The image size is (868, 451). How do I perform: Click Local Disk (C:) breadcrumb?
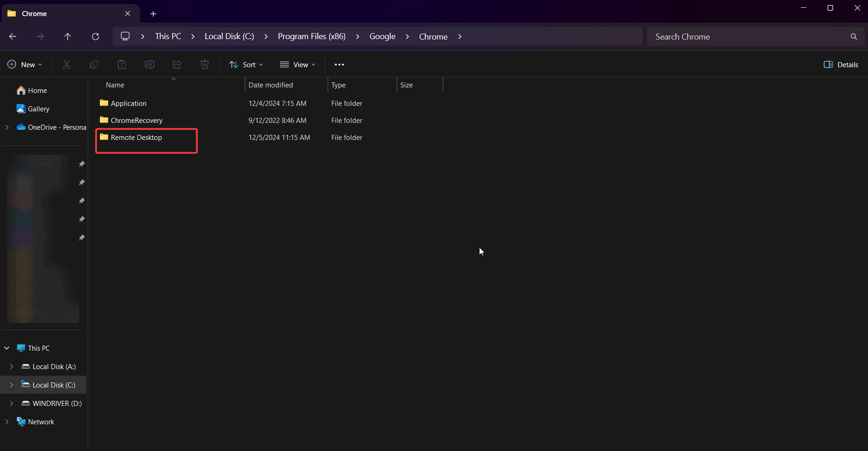pyautogui.click(x=229, y=36)
